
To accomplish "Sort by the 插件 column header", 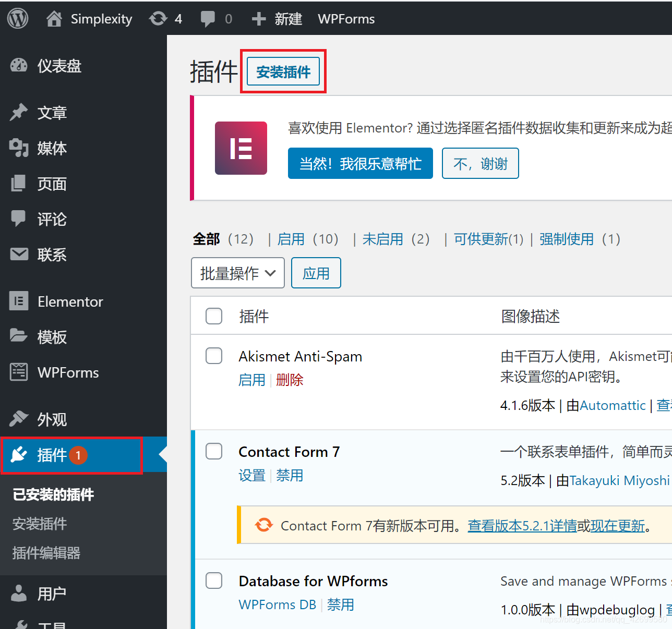I will coord(254,316).
